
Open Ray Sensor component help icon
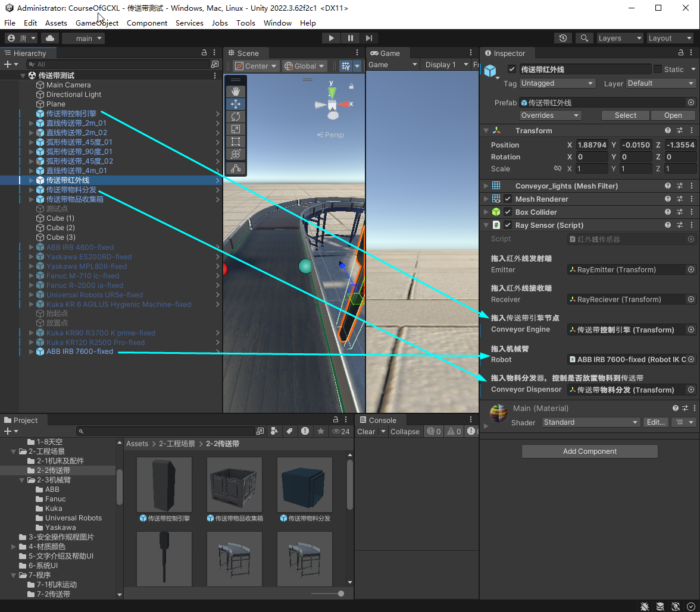tap(667, 225)
